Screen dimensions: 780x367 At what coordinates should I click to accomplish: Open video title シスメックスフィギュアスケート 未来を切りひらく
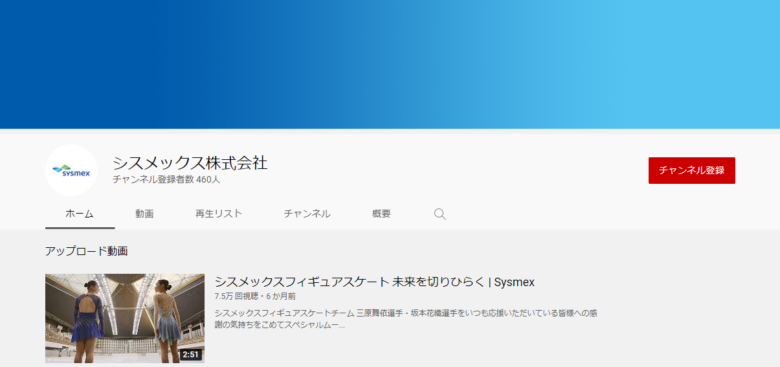pos(375,282)
